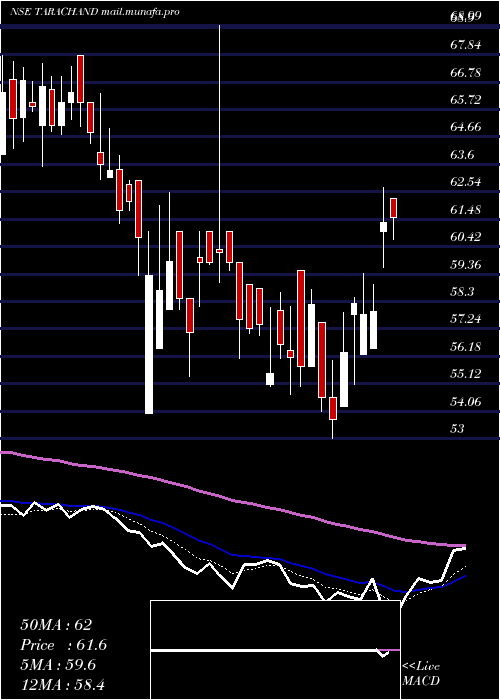Image resolution: width=500 pixels, height=700 pixels.
Task: Click the pink 50MA line
Action: point(232,500)
